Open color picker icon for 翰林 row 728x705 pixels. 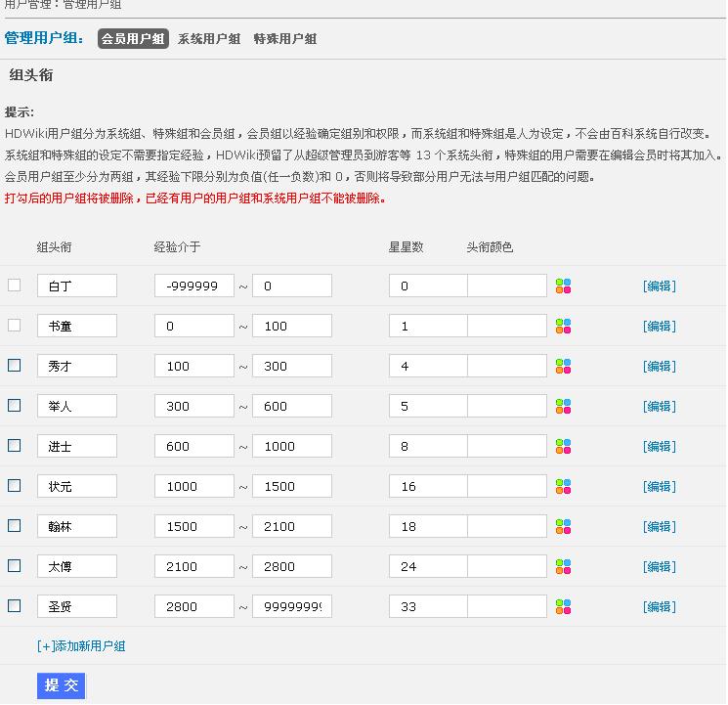tap(563, 526)
